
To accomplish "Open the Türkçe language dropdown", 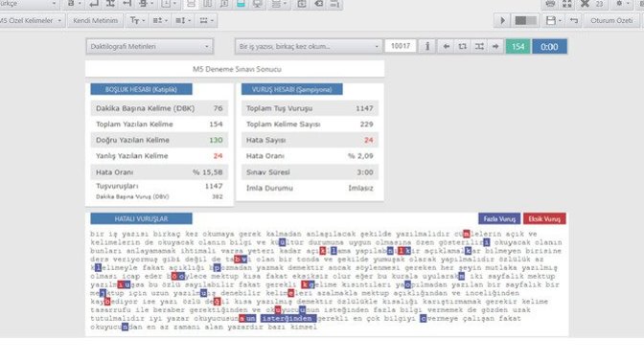I will click(x=29, y=4).
